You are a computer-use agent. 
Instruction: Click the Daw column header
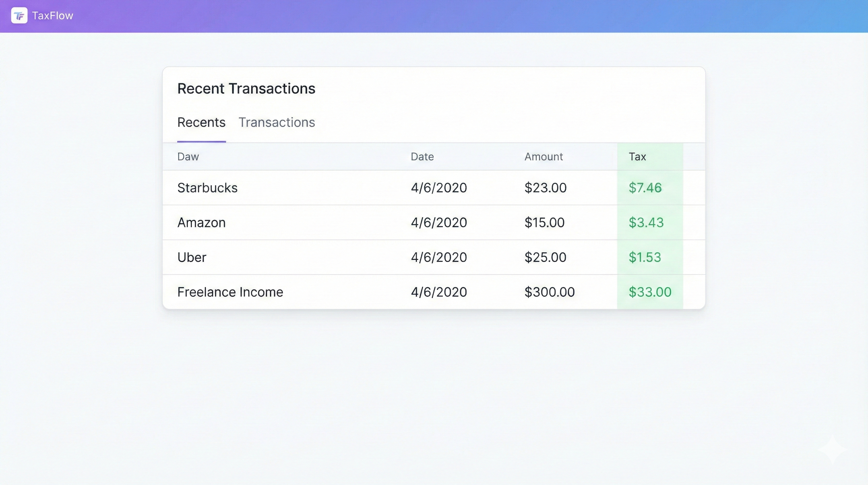click(x=188, y=157)
